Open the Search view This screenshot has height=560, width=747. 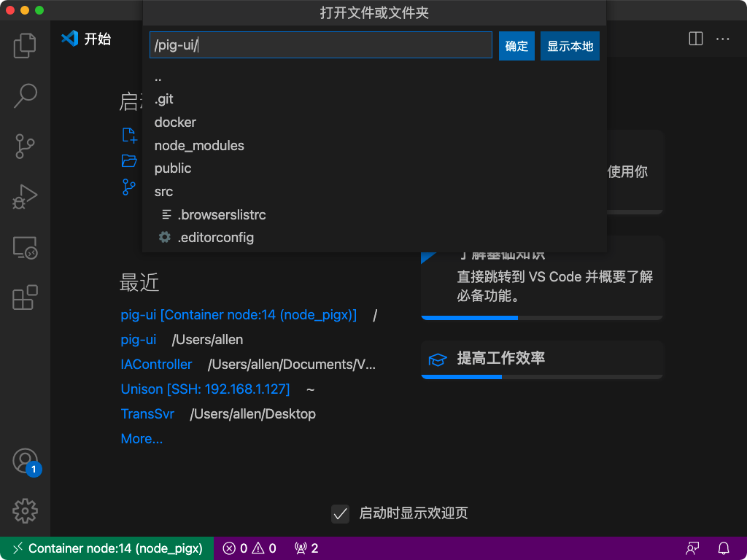25,96
